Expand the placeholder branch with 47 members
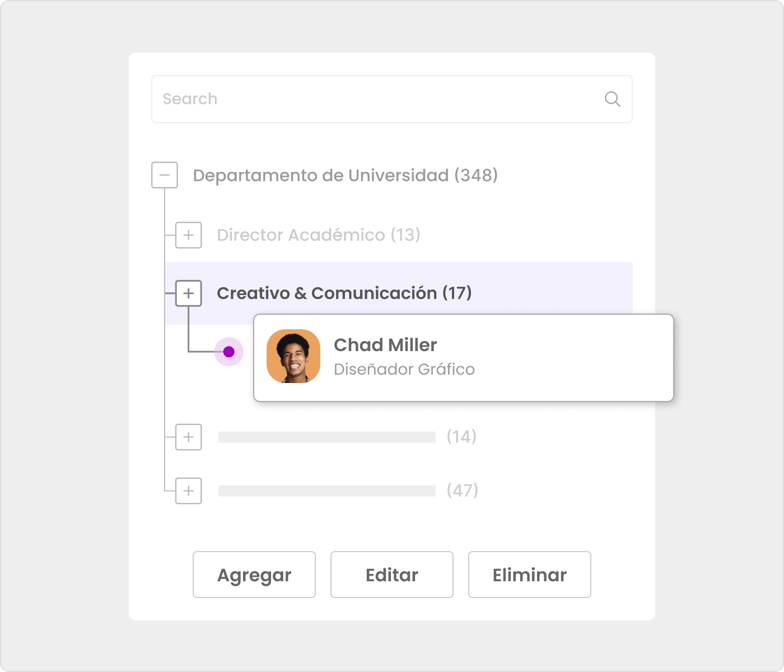 coord(189,491)
